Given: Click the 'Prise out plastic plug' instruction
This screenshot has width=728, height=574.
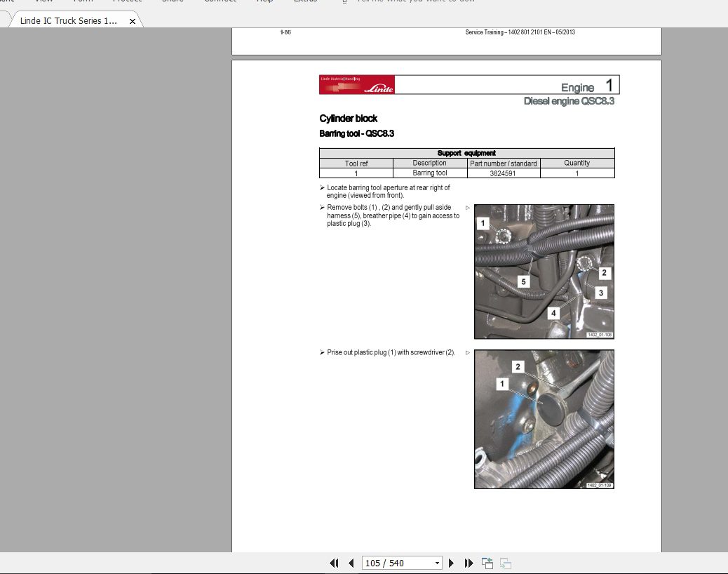Looking at the screenshot, I should [391, 352].
